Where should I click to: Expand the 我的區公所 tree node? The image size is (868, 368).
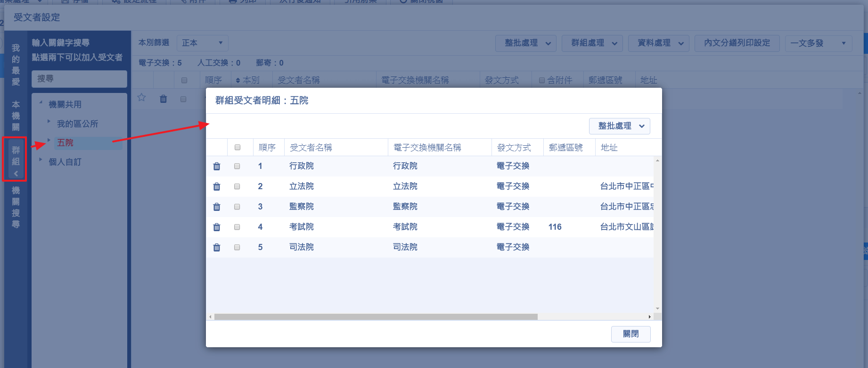click(x=49, y=122)
